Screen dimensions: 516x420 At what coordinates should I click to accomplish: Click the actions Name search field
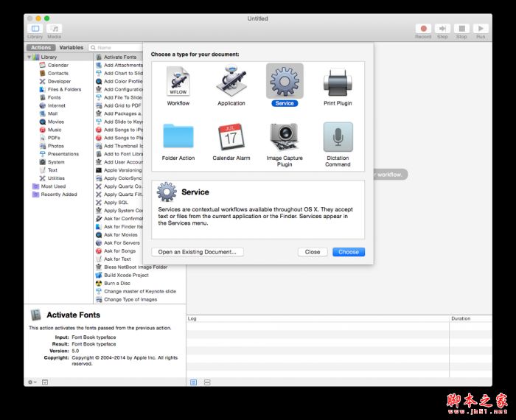point(118,47)
